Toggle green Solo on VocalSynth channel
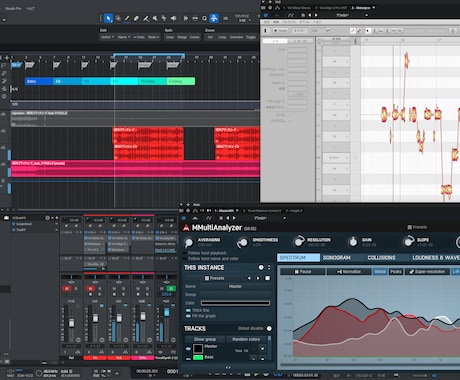Viewport: 460px width, 380px height. point(171,289)
